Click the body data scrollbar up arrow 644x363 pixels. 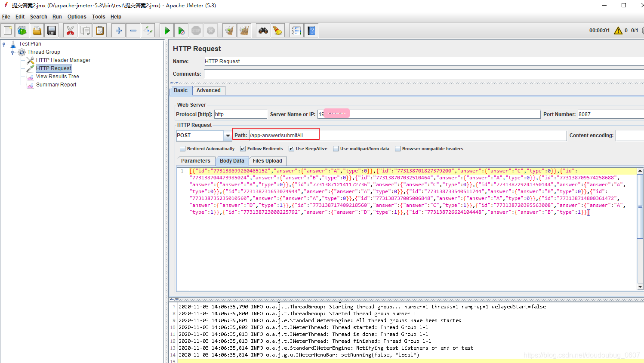tap(640, 171)
